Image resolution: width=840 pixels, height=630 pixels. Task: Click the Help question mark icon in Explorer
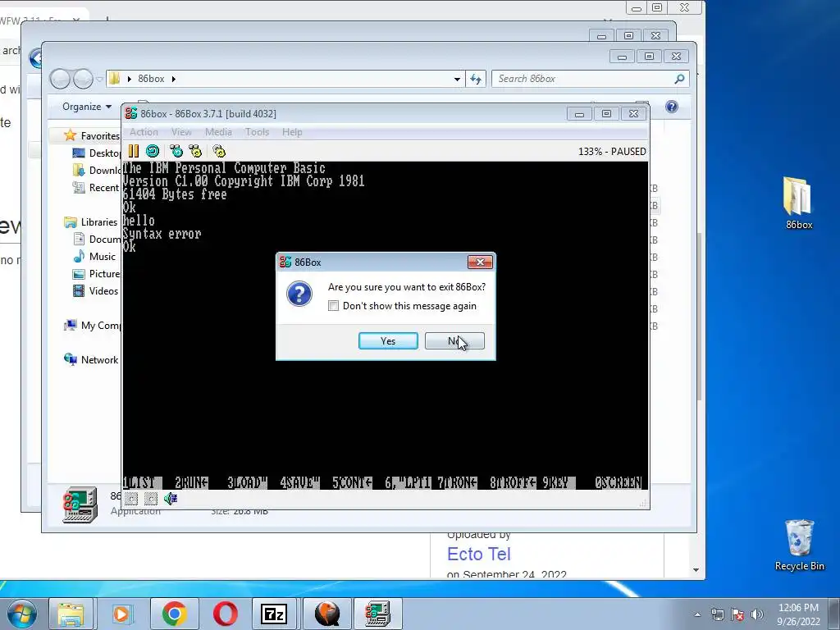click(672, 107)
